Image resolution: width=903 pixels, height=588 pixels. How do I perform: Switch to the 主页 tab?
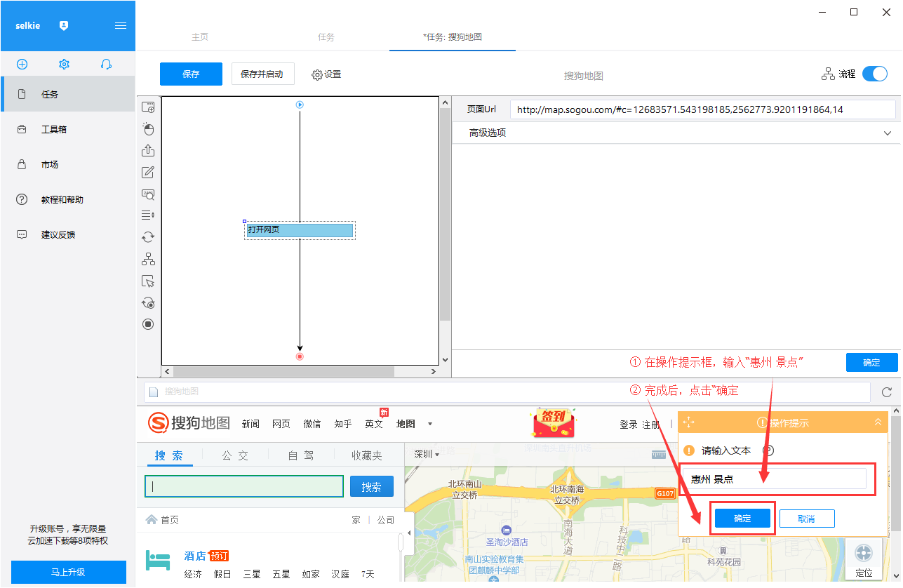[x=200, y=37]
